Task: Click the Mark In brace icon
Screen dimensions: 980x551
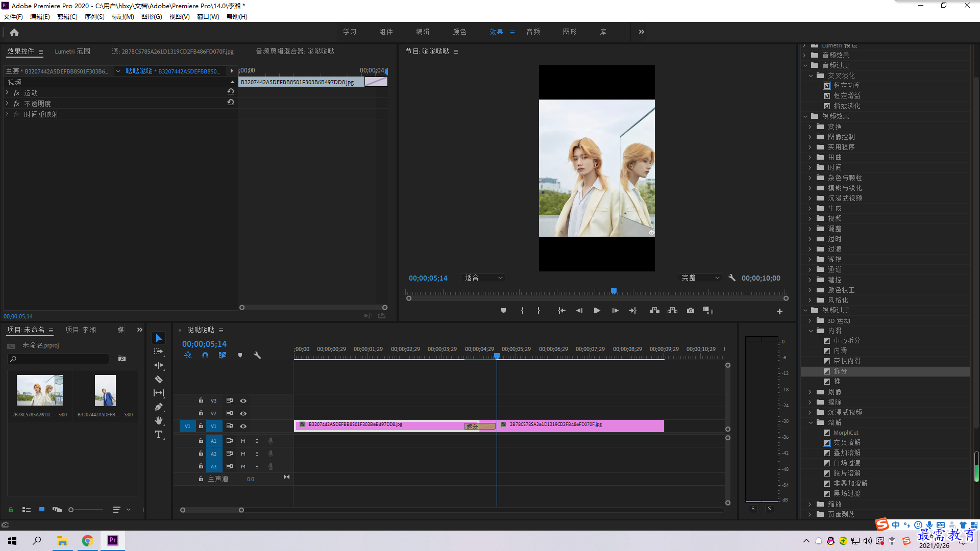Action: [522, 311]
